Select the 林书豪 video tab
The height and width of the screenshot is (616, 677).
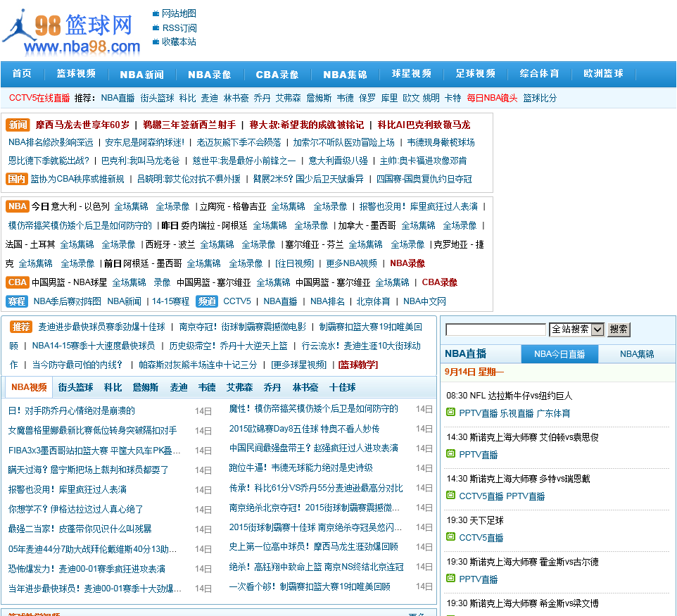coord(305,387)
